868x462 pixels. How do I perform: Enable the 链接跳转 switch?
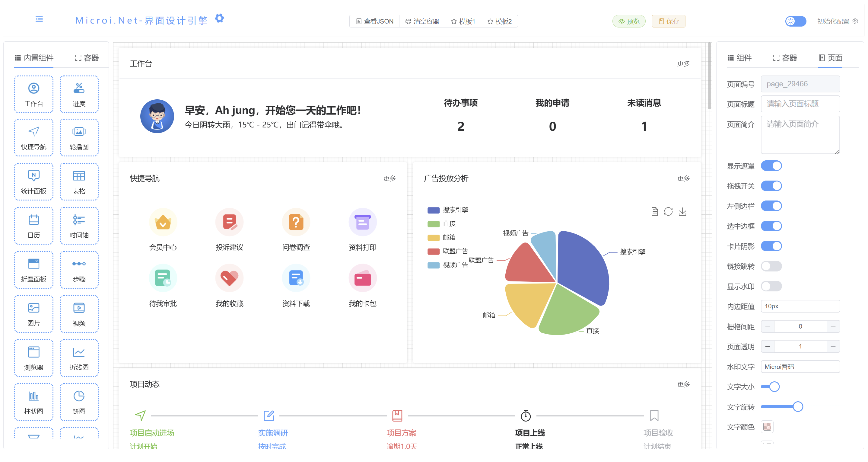[x=771, y=266]
